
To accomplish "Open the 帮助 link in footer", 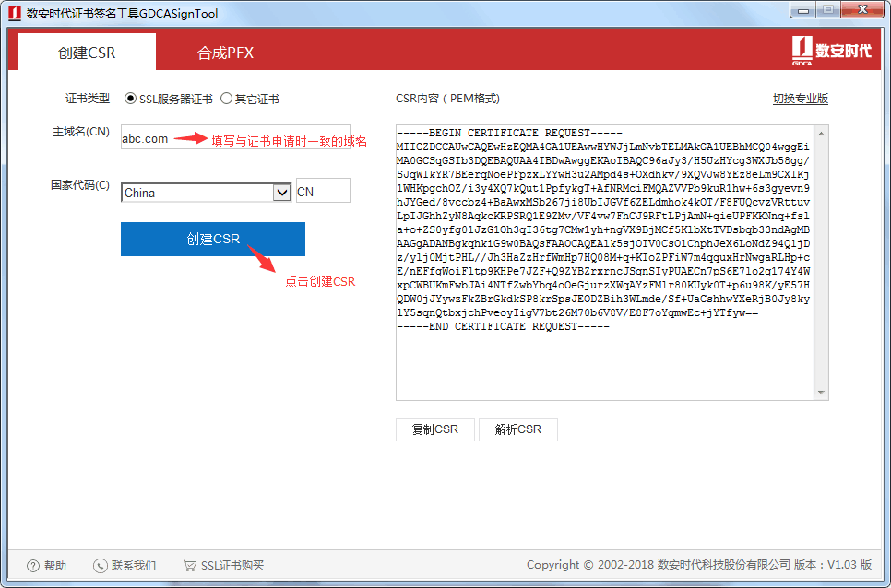I will coord(55,565).
